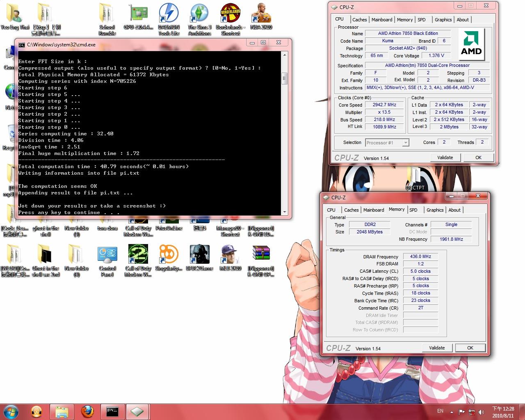
Task: Open Mainboard tab in lower CPU-Z window
Action: coord(373,210)
